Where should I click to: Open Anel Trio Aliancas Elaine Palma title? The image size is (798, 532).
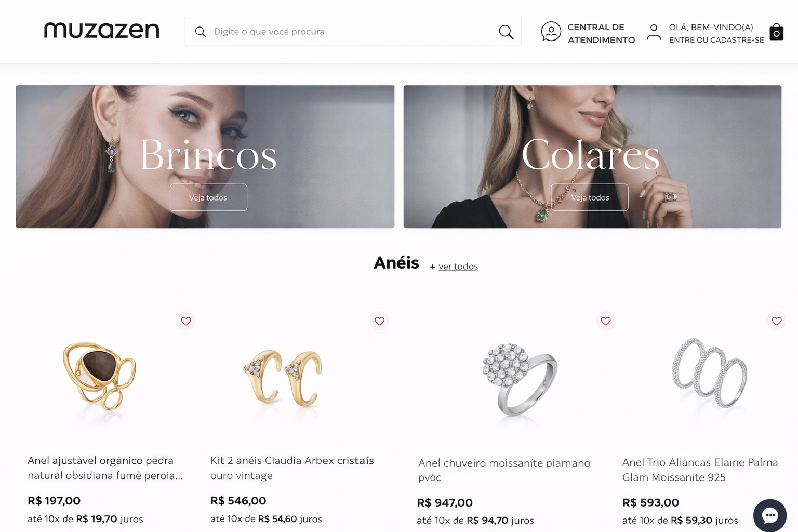[700, 470]
